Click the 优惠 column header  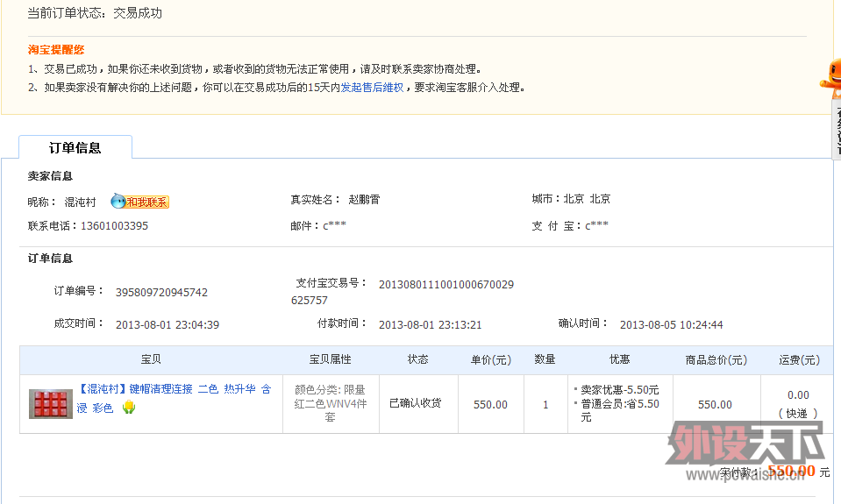coord(619,360)
